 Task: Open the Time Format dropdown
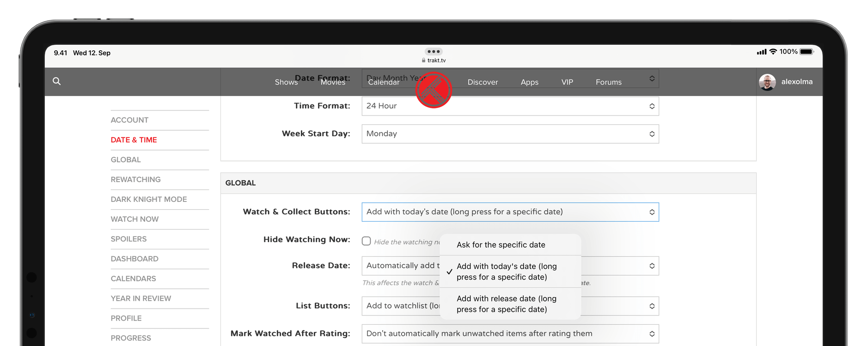click(510, 106)
